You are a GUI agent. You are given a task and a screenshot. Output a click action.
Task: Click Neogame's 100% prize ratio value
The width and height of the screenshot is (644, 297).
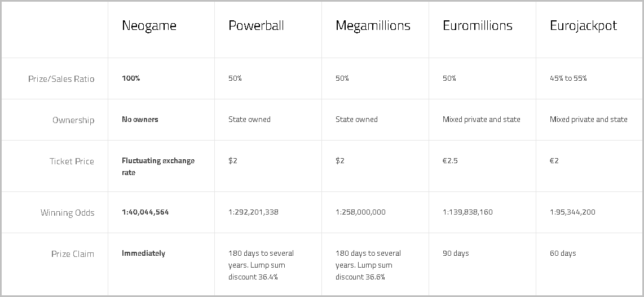point(131,78)
